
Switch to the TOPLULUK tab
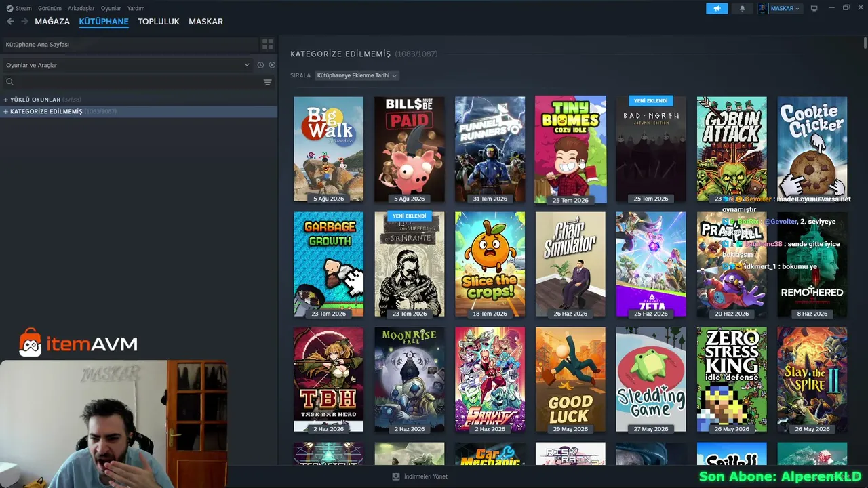[x=159, y=22]
